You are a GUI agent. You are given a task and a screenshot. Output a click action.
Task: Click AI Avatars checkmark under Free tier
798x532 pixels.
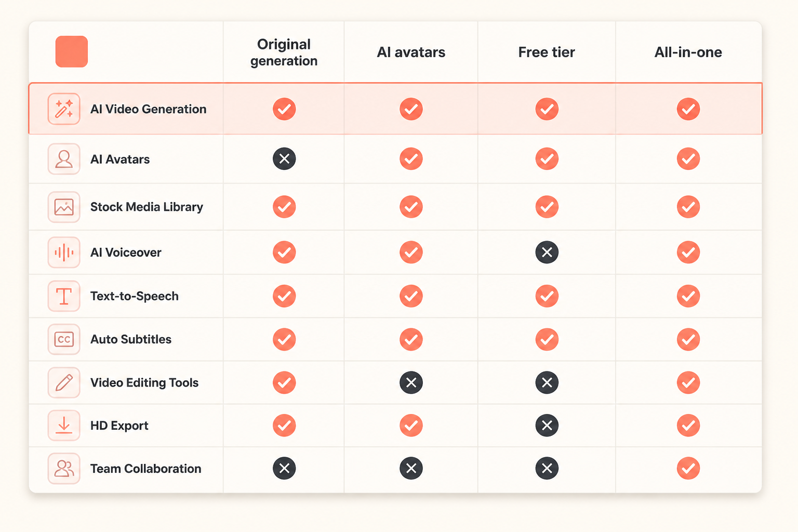click(x=547, y=159)
